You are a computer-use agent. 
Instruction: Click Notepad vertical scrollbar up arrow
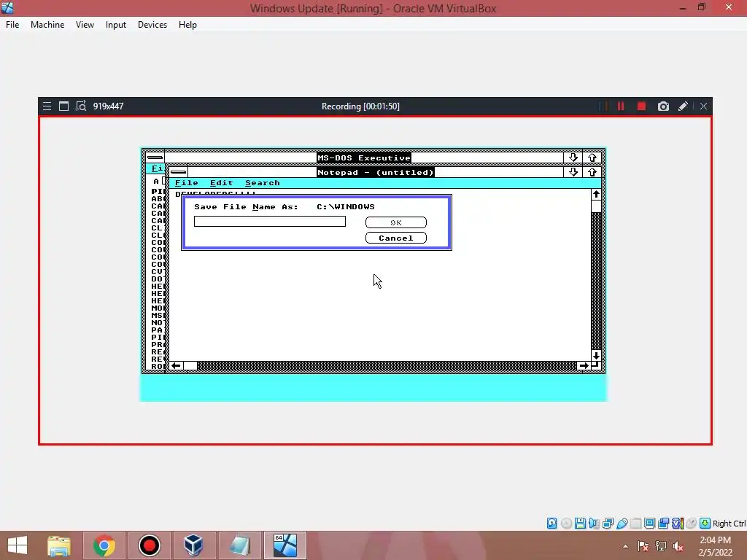pyautogui.click(x=596, y=194)
